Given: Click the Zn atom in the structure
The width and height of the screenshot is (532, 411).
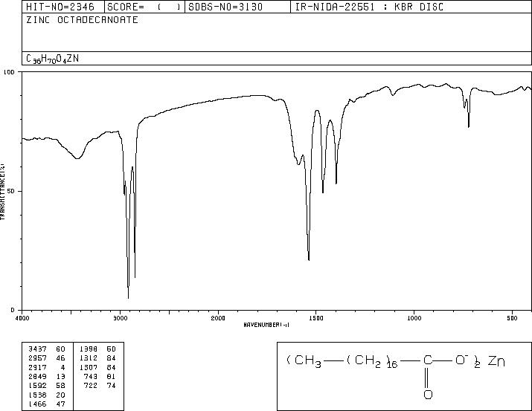Looking at the screenshot, I should pos(496,361).
